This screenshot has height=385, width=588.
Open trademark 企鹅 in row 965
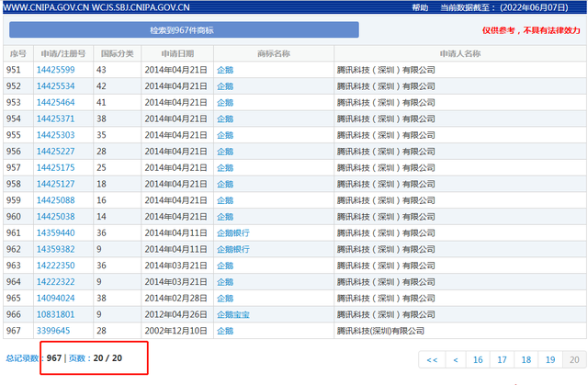coord(225,298)
